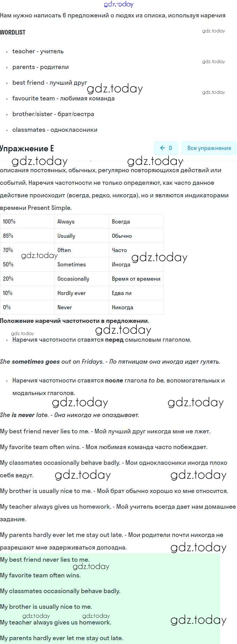237x644 pixels.
Task: Select the "parents - родители" list item
Action: [x=40, y=67]
